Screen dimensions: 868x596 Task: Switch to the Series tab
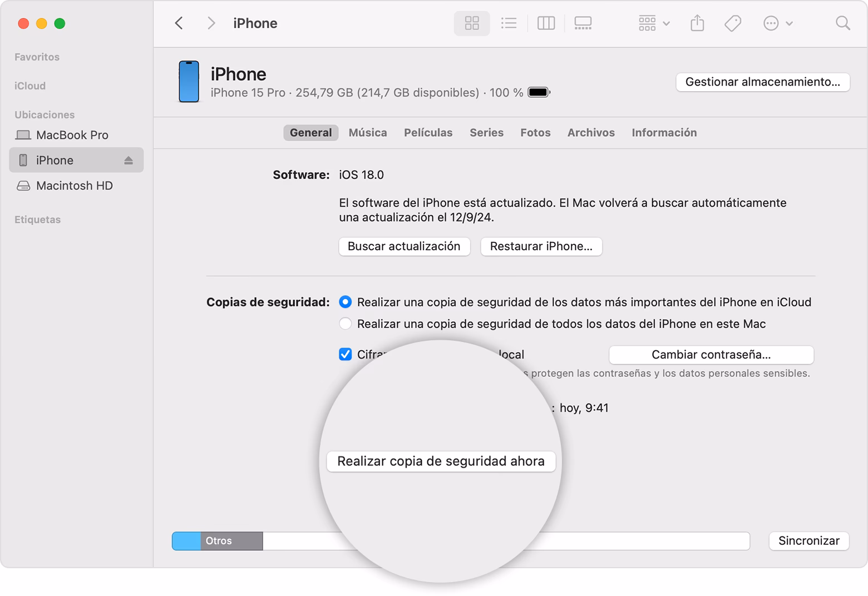coord(486,132)
